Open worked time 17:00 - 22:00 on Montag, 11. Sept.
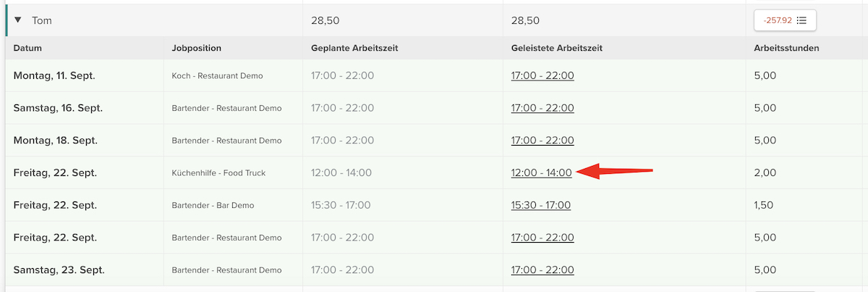The height and width of the screenshot is (292, 868). coord(542,75)
